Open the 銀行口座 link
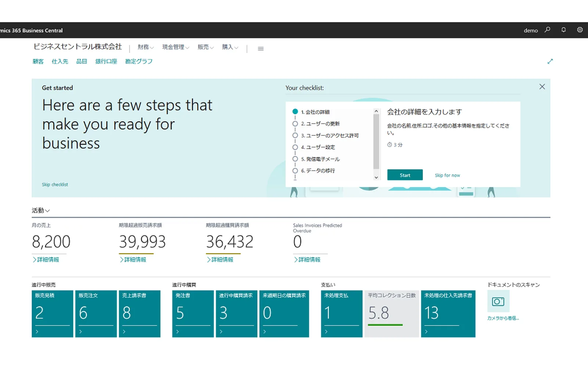Viewport: 588px width, 368px height. point(106,61)
